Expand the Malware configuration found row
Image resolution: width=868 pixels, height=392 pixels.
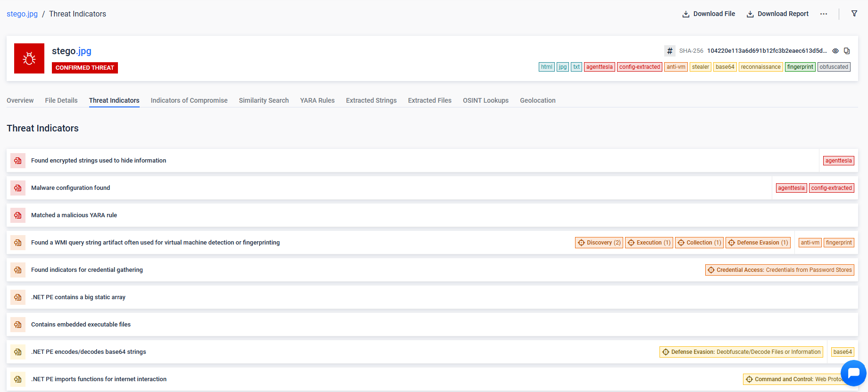tap(70, 188)
